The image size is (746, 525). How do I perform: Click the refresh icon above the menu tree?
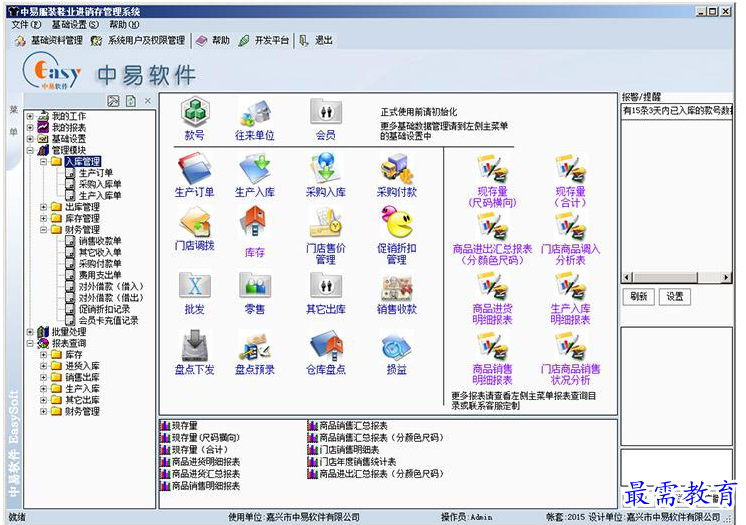tap(130, 101)
